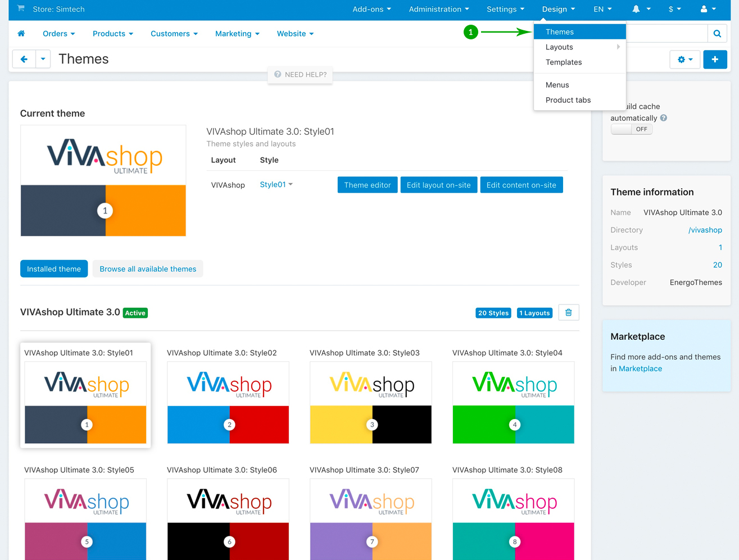Select Style03 yellow and black thumbnail
Viewport: 739px width, 560px height.
click(371, 403)
